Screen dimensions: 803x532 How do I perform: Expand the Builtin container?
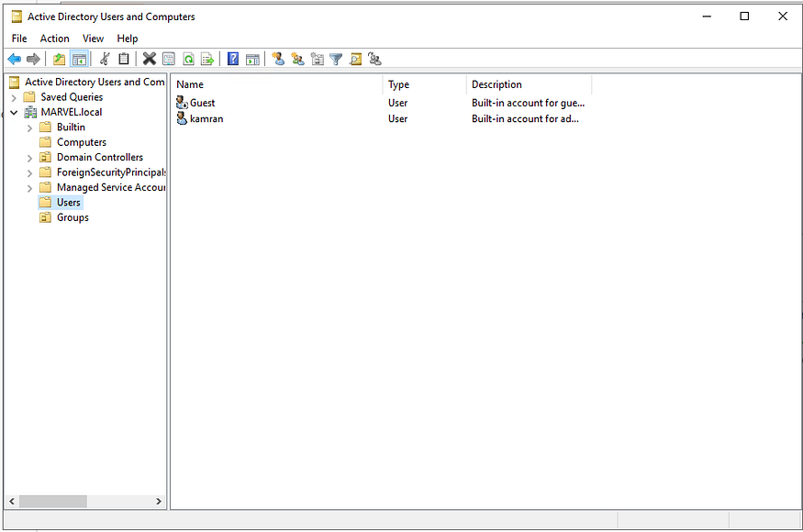[x=30, y=127]
